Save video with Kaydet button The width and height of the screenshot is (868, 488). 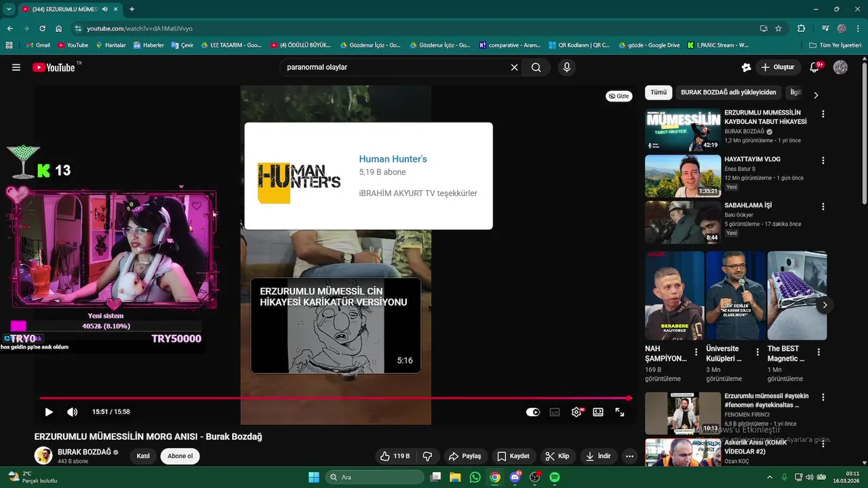(x=513, y=456)
